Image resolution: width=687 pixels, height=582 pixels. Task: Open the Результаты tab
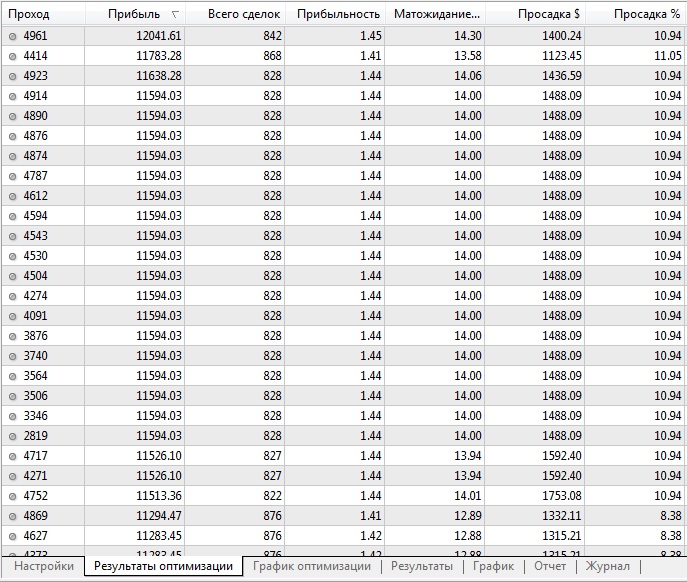[x=421, y=566]
